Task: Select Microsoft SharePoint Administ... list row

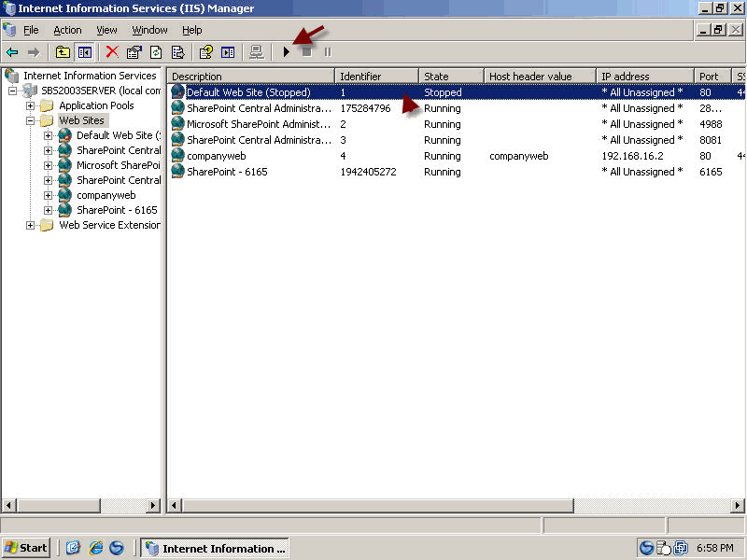Action: coord(458,124)
